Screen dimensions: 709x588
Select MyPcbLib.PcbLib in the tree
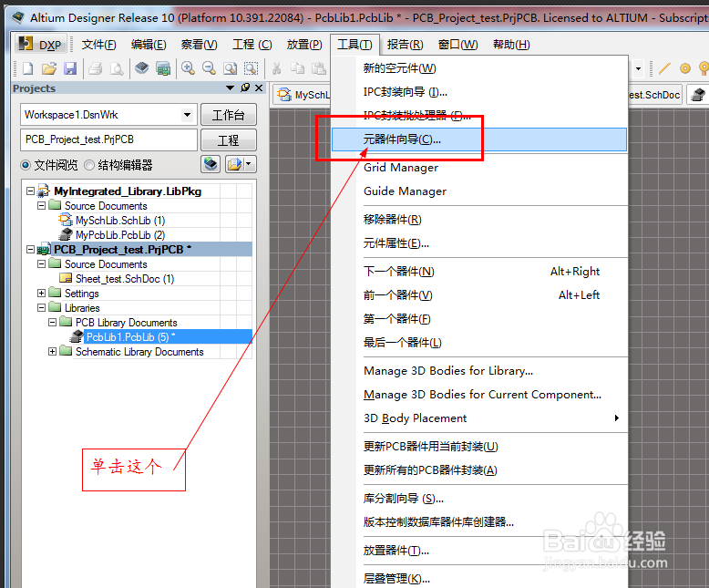coord(120,235)
